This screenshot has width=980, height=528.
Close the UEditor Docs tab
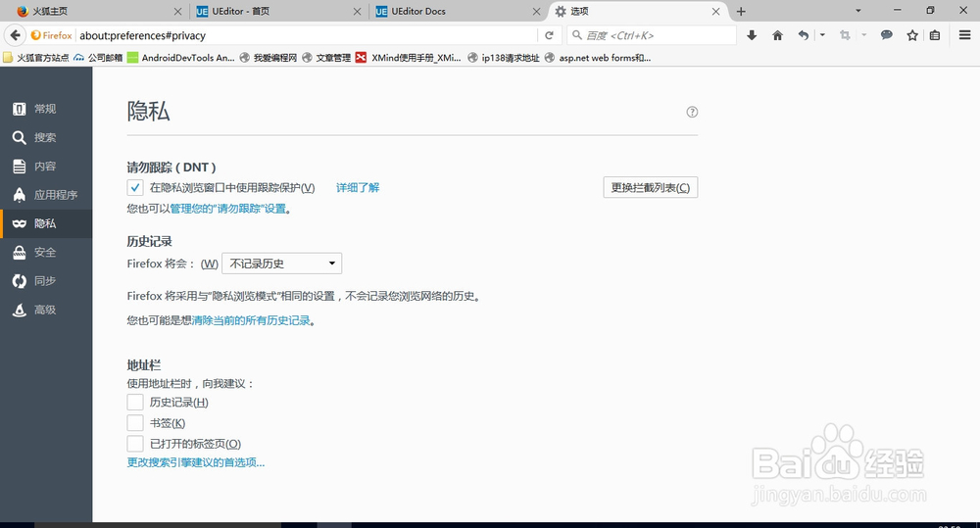point(536,11)
